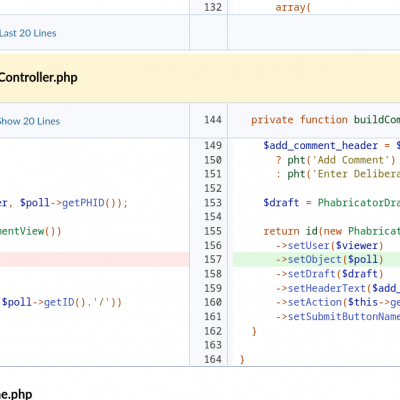Click the '->setHeaderText($add_' code line
This screenshot has height=400, width=400.
[x=338, y=288]
